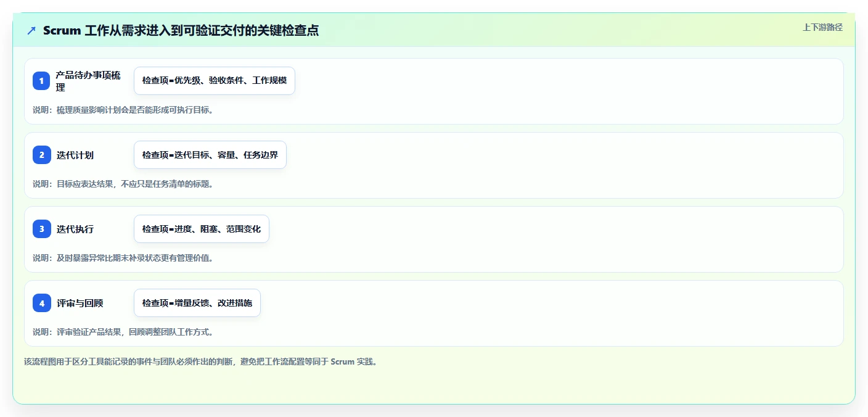The height and width of the screenshot is (417, 868).
Task: Click the step 1 number badge
Action: pyautogui.click(x=41, y=81)
